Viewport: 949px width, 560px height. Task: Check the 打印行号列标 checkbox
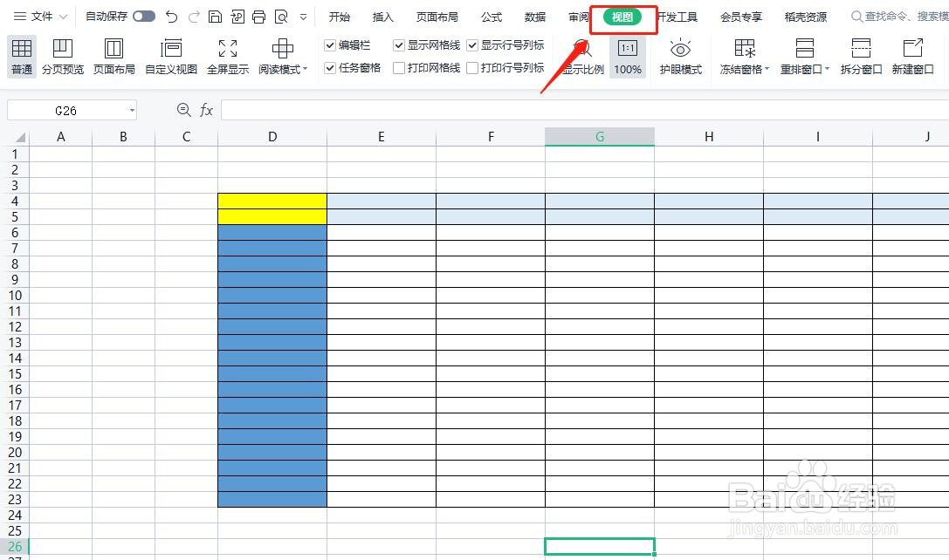(x=472, y=68)
